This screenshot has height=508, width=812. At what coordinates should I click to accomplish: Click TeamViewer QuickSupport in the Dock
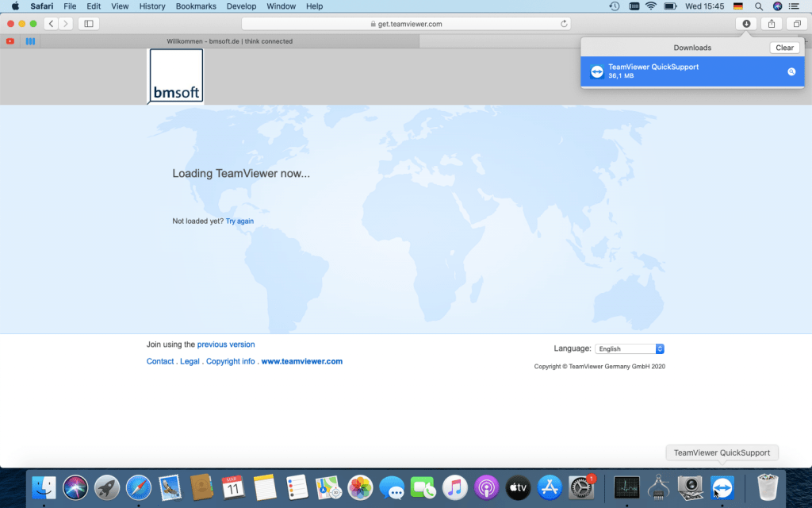(x=722, y=487)
